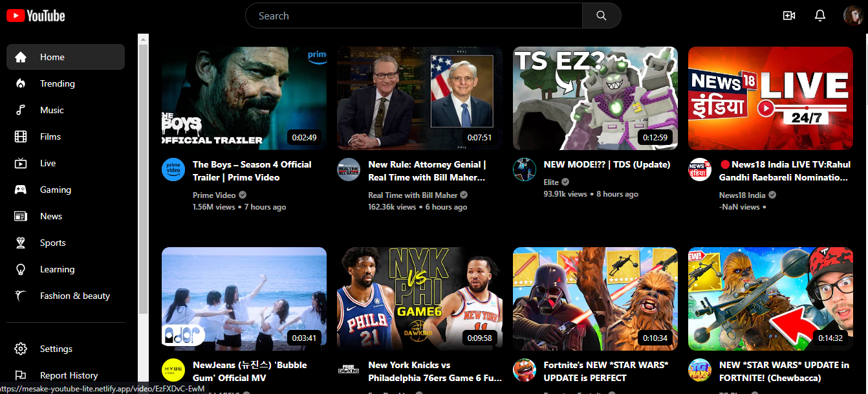Go to Gaming category

click(x=65, y=190)
